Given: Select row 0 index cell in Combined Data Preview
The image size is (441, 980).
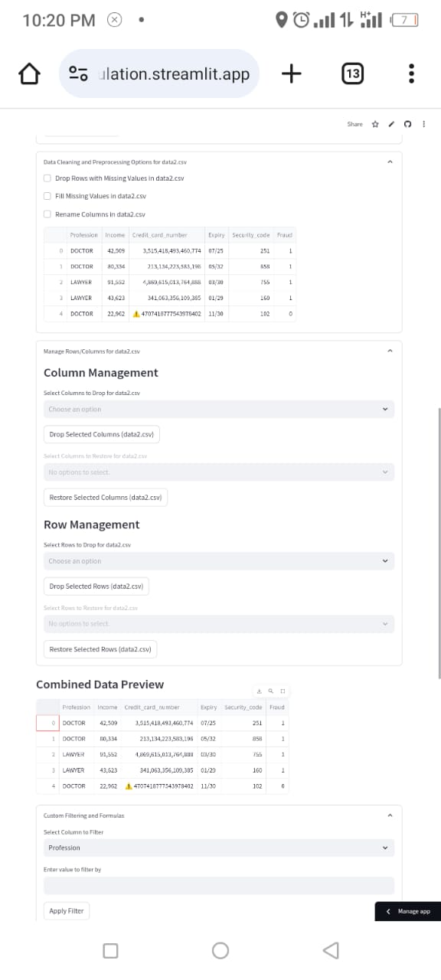Looking at the screenshot, I should [47, 723].
